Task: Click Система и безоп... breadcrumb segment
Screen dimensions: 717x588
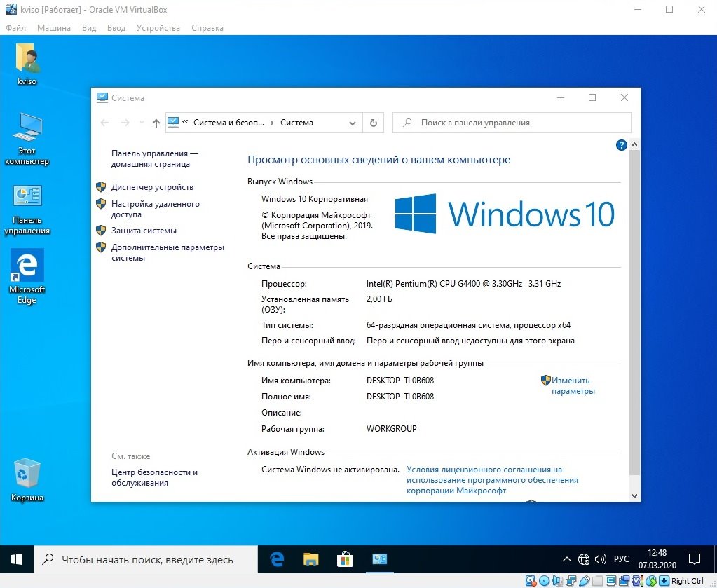Action: click(228, 123)
